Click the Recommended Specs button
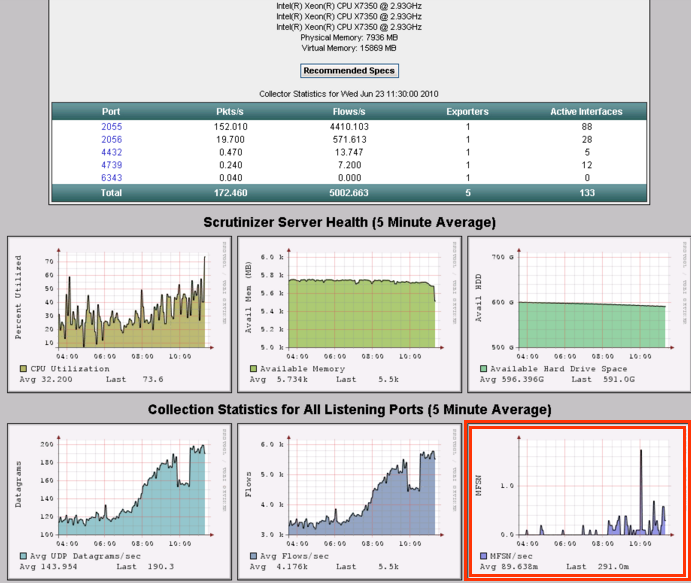 coord(350,71)
